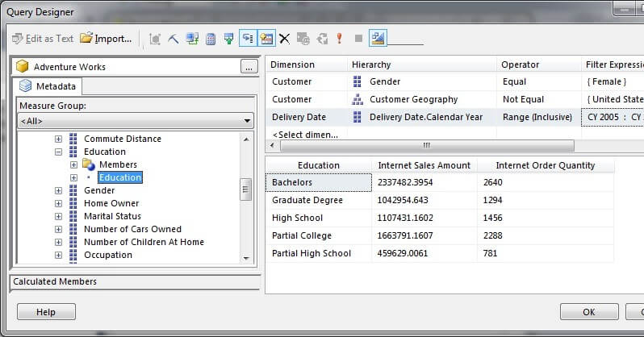Click the { Female } filter expression
The image size is (644, 337).
coord(607,81)
